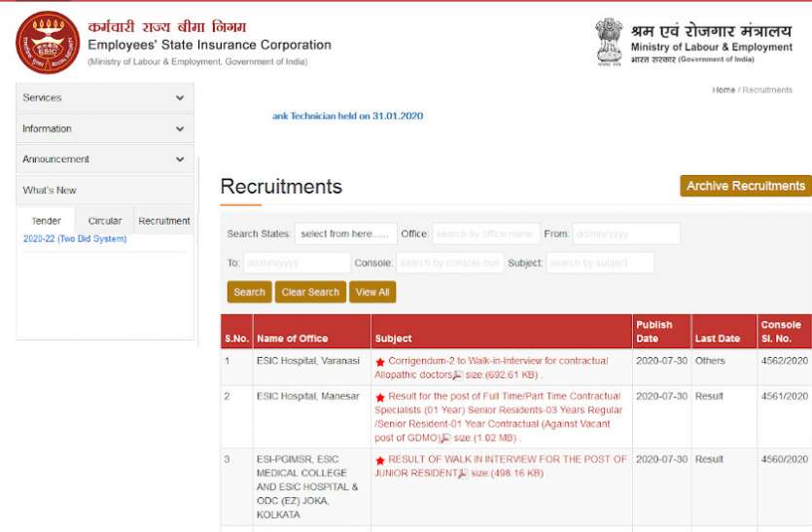Click the Others value in the Varanasi row

pos(710,361)
